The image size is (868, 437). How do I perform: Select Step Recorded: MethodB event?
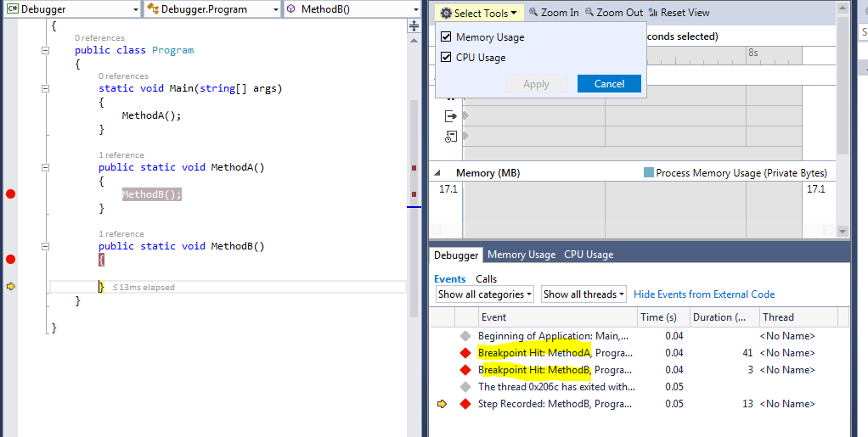pos(639,404)
